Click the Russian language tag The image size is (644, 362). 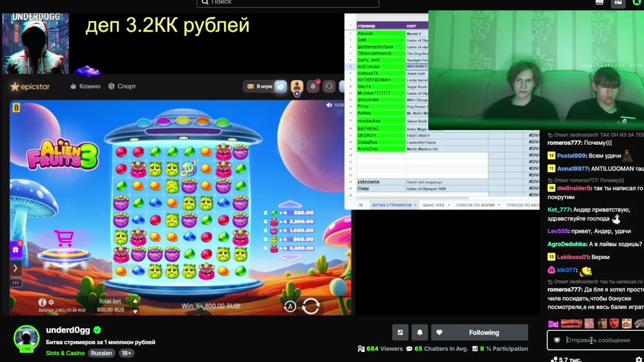(101, 353)
